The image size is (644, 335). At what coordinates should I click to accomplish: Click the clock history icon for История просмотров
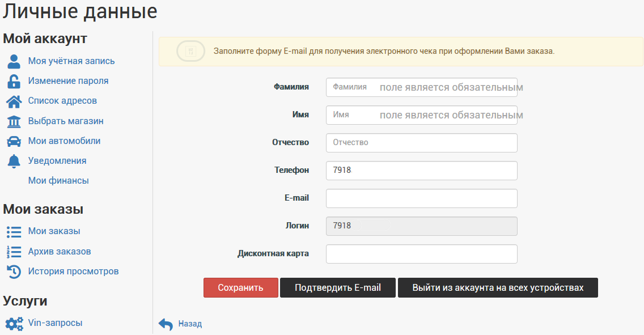(x=14, y=272)
